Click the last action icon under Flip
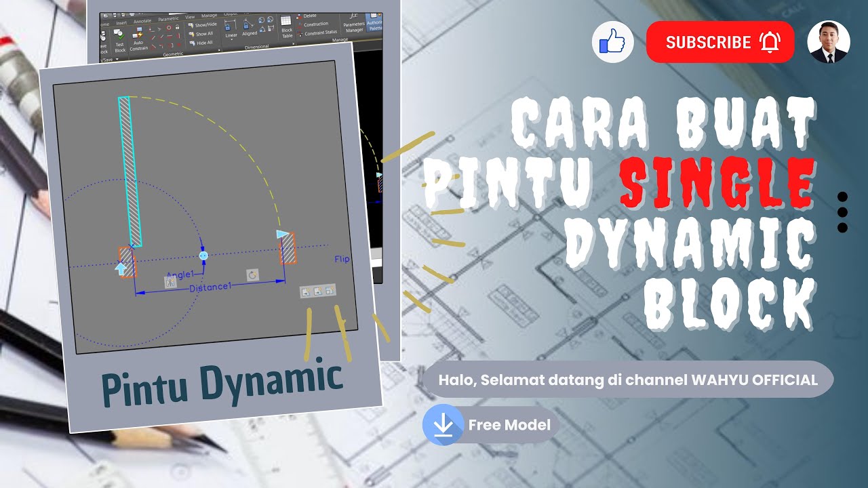This screenshot has width=868, height=488. [x=330, y=291]
